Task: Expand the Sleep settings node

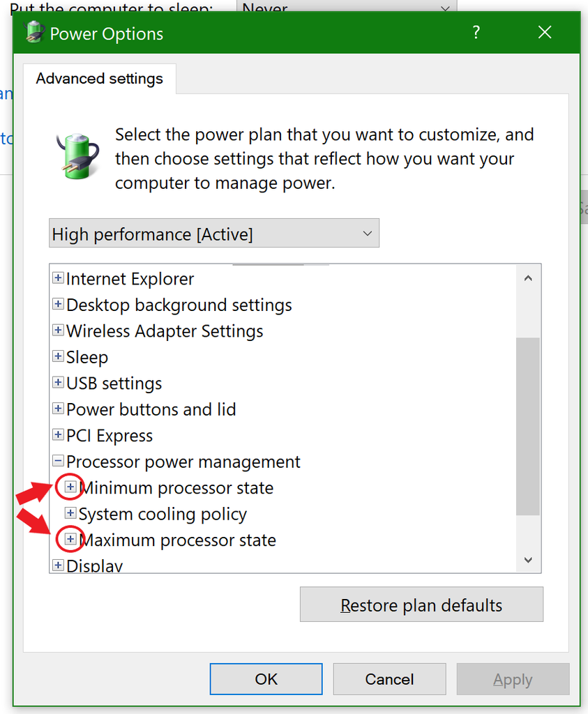Action: [58, 357]
